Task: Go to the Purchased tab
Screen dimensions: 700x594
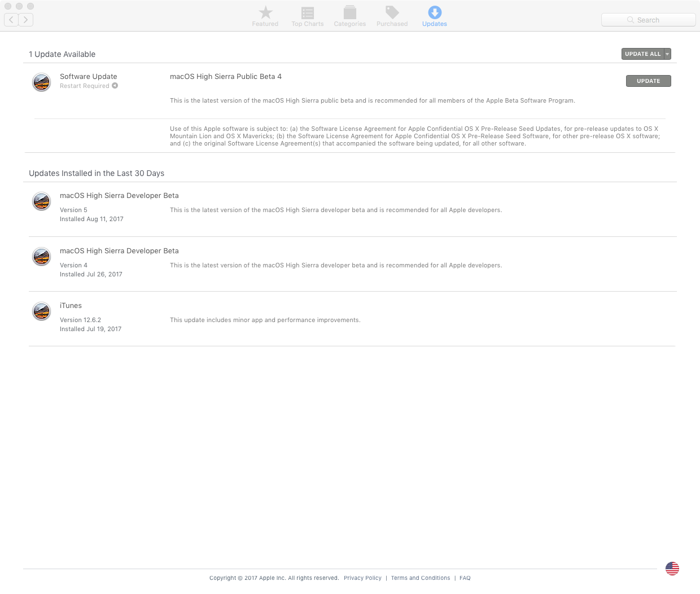Action: tap(392, 16)
